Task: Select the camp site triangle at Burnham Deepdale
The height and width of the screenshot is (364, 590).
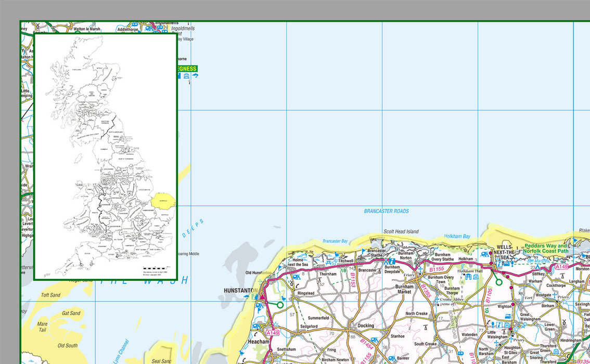Action: pyautogui.click(x=386, y=262)
